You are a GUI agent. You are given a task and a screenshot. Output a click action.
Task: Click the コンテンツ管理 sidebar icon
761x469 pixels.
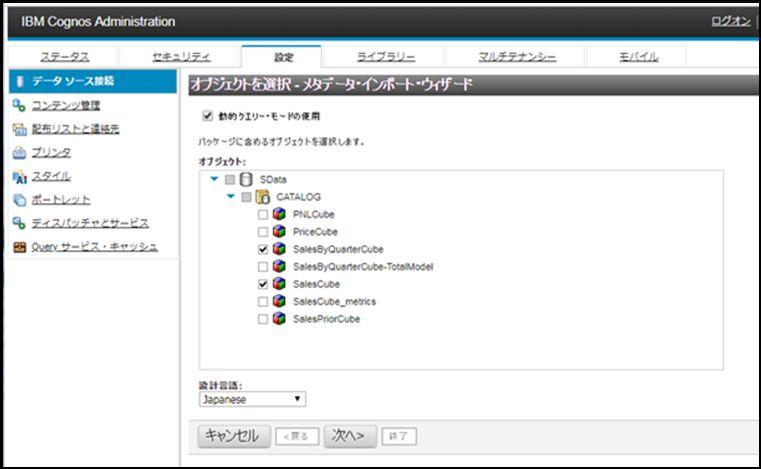(x=19, y=105)
